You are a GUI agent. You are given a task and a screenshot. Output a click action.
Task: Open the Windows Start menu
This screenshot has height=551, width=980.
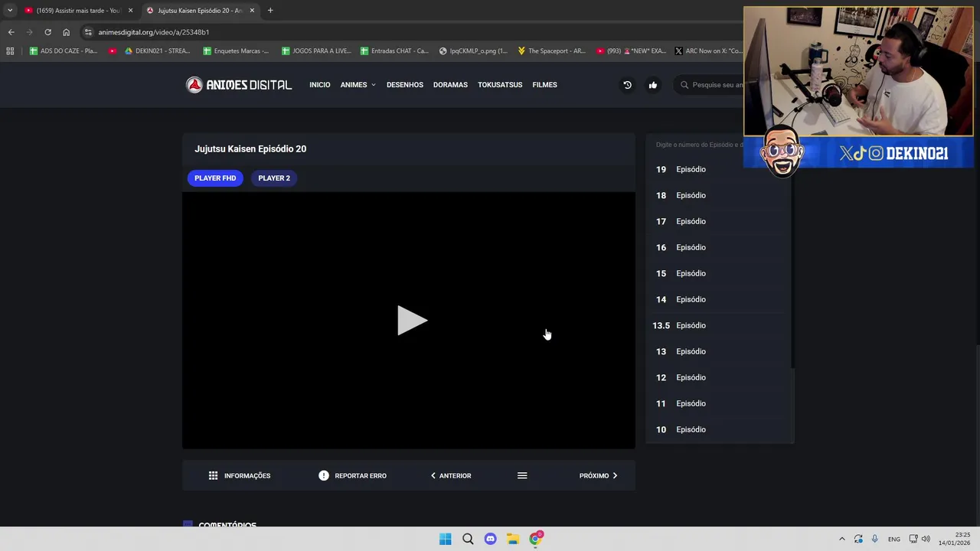[x=446, y=539]
